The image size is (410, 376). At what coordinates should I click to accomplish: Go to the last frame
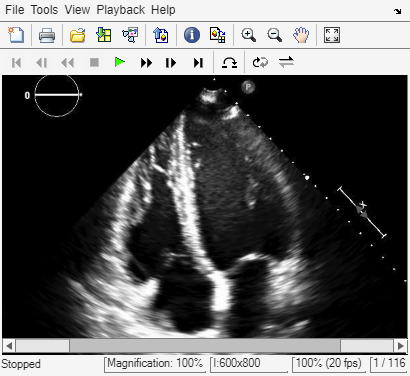198,62
